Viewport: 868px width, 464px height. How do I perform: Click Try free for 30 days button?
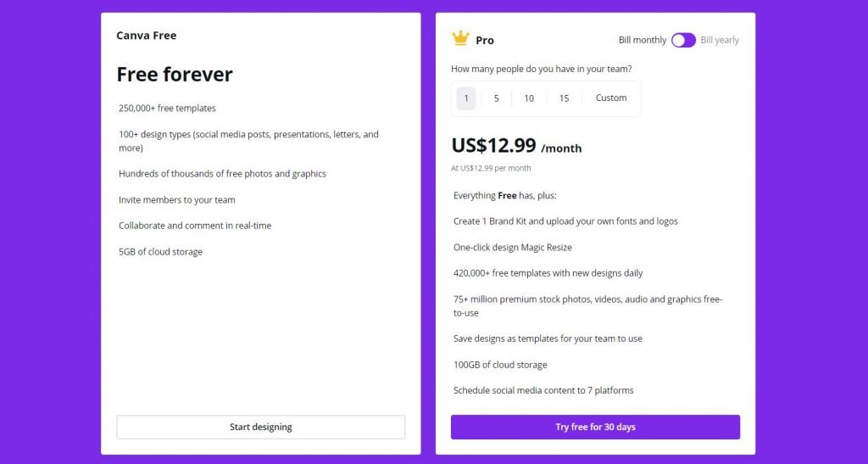point(595,427)
